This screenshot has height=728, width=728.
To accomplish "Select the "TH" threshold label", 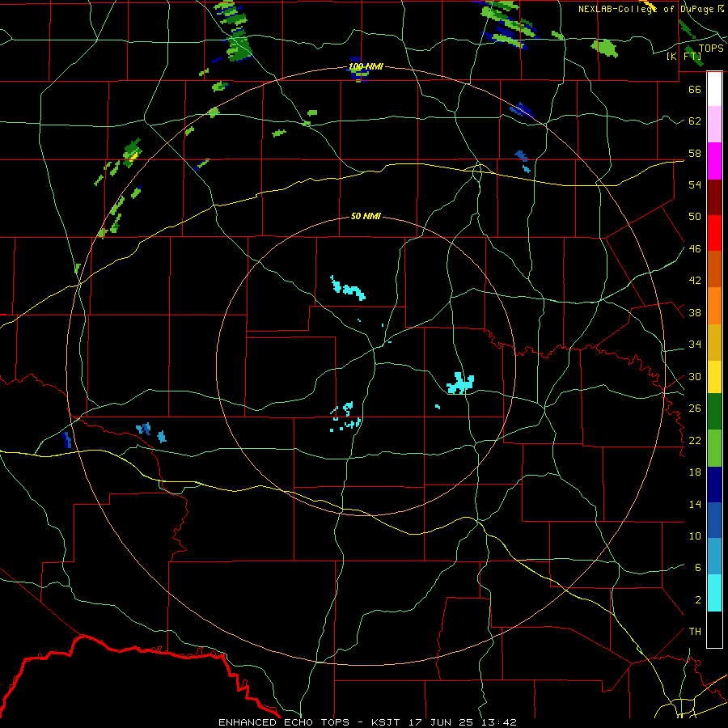I will point(695,632).
